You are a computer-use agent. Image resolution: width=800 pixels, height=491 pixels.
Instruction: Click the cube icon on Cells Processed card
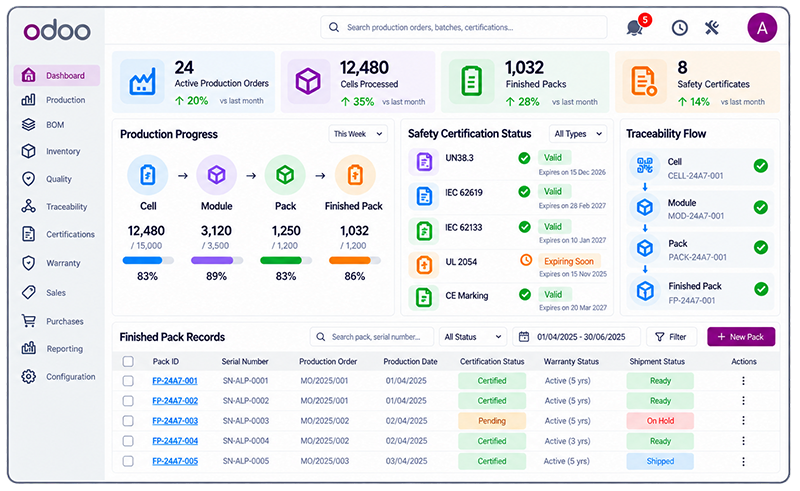point(308,82)
